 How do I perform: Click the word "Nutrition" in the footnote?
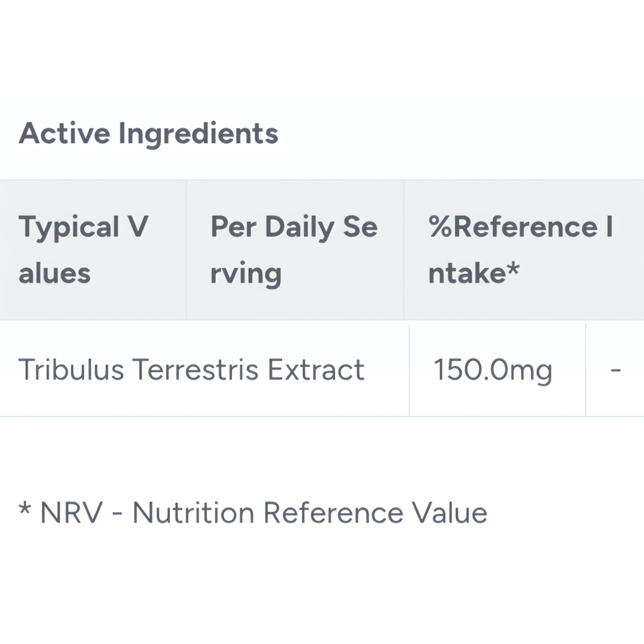[193, 513]
